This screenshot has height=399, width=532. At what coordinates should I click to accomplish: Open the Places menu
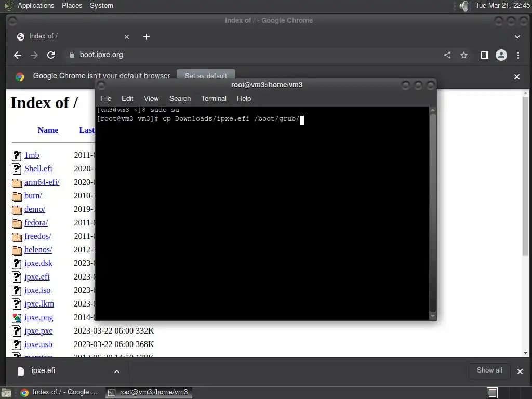click(72, 5)
